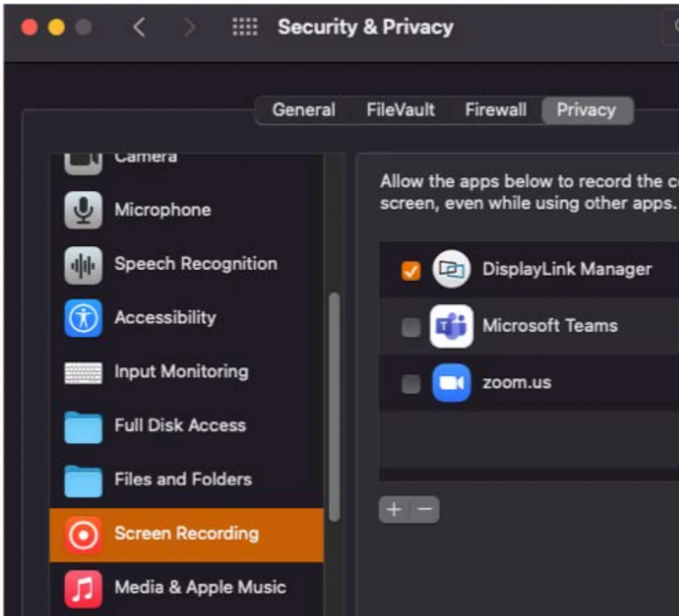679x616 pixels.
Task: Uncheck DisplayLink Manager screen recording permission
Action: [411, 271]
